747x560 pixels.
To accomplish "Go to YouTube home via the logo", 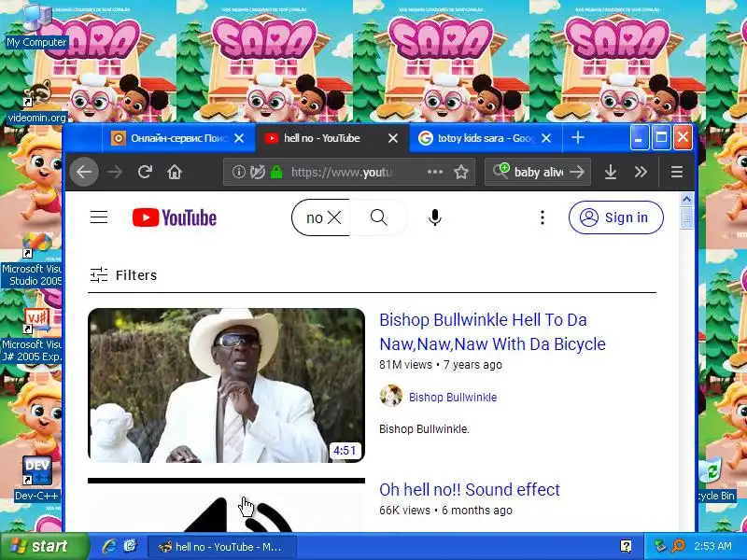I will [x=175, y=217].
